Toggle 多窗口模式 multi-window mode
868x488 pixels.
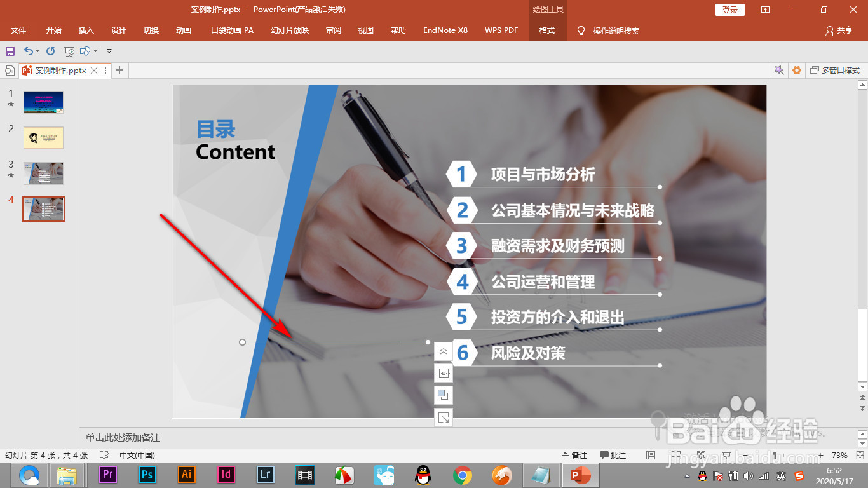[x=835, y=71]
